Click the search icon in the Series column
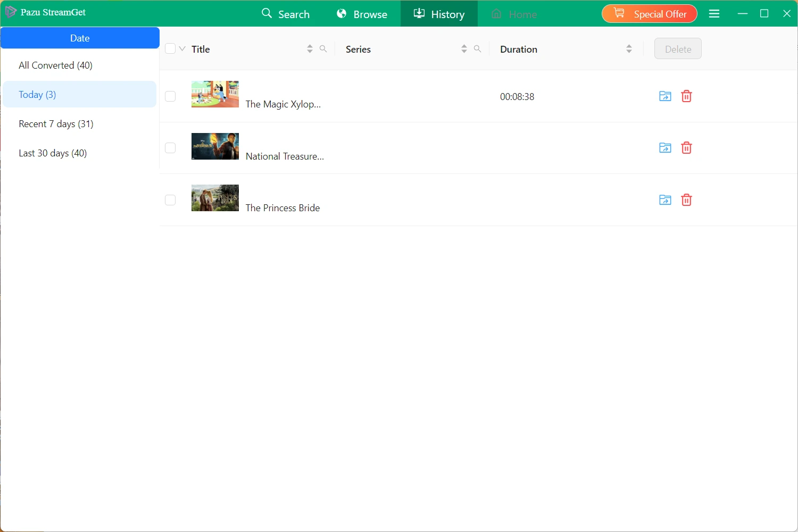Image resolution: width=798 pixels, height=532 pixels. [x=477, y=49]
